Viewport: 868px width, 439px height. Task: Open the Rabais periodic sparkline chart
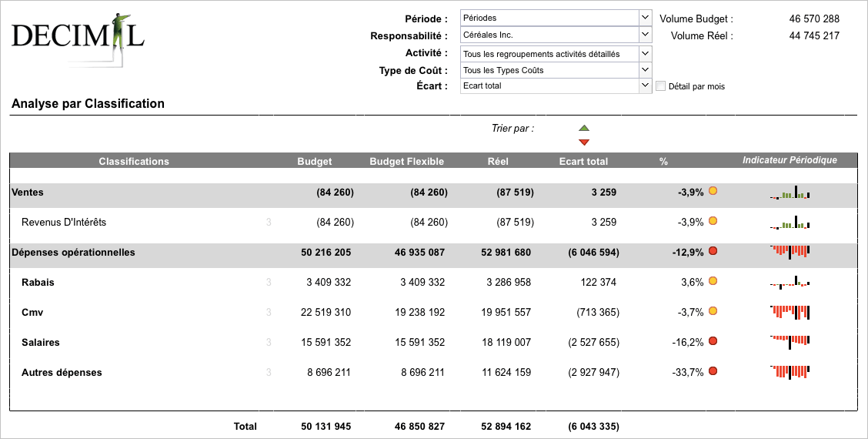pyautogui.click(x=790, y=282)
